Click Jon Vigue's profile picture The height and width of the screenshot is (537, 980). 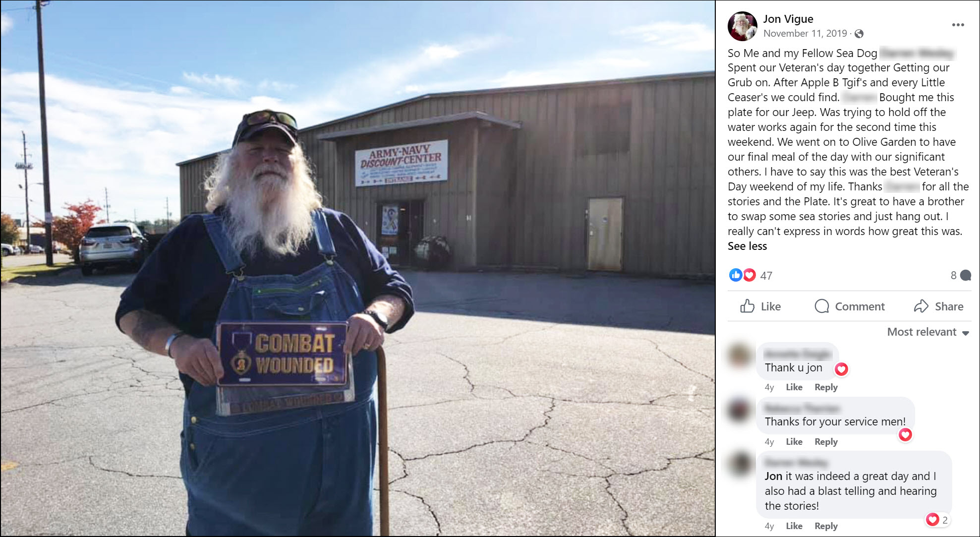coord(742,26)
